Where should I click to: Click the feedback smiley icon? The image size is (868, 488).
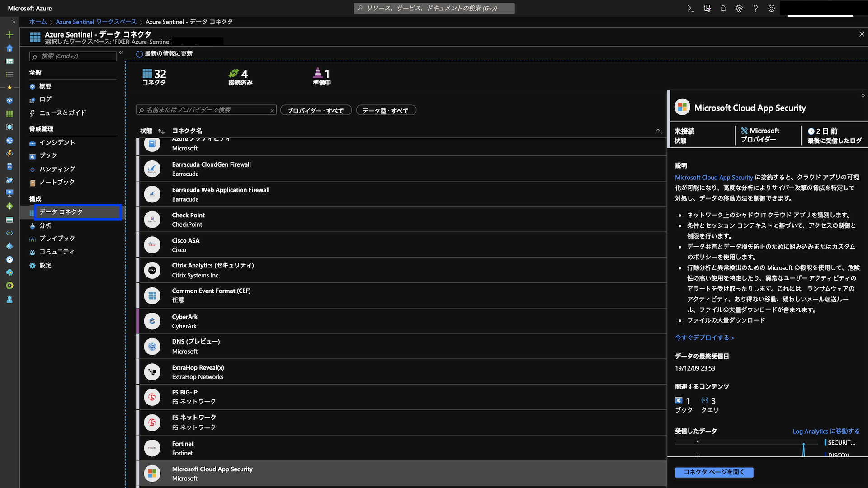772,8
